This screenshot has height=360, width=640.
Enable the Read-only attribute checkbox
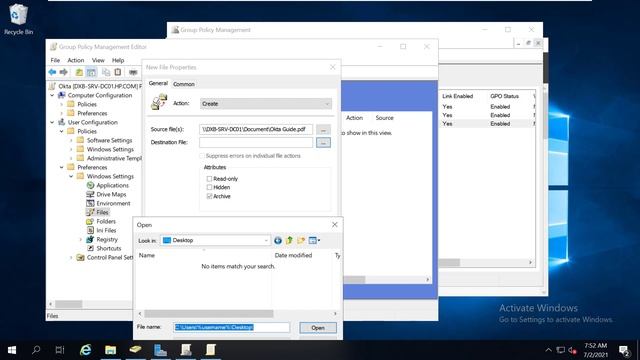(209, 179)
